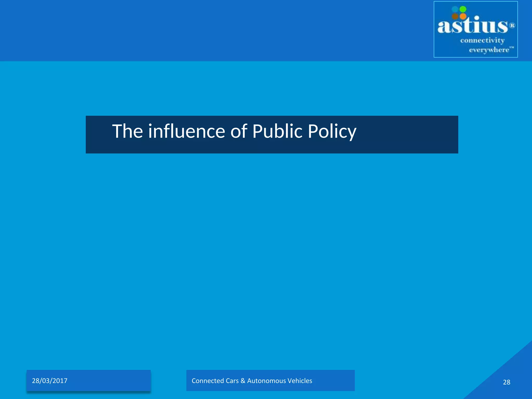Click 'Connected Cars & Autonomous Vehicles' footer text
Viewport: 532px width, 399px height.
point(252,381)
